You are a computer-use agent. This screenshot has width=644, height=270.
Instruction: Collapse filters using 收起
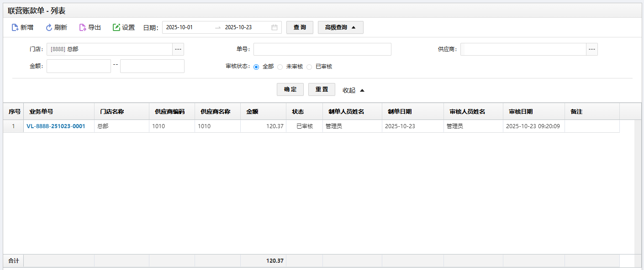click(354, 90)
